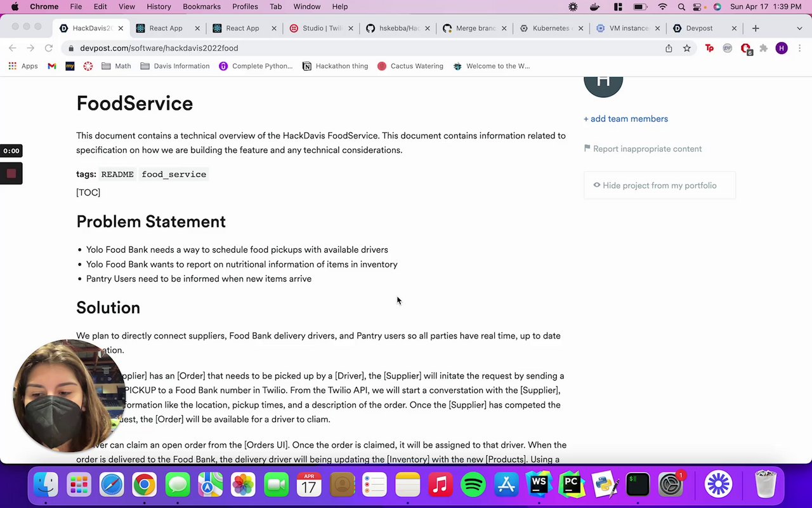This screenshot has height=508, width=812.
Task: Click the Sun Apr 17 1:39 PM clock
Action: (x=766, y=7)
